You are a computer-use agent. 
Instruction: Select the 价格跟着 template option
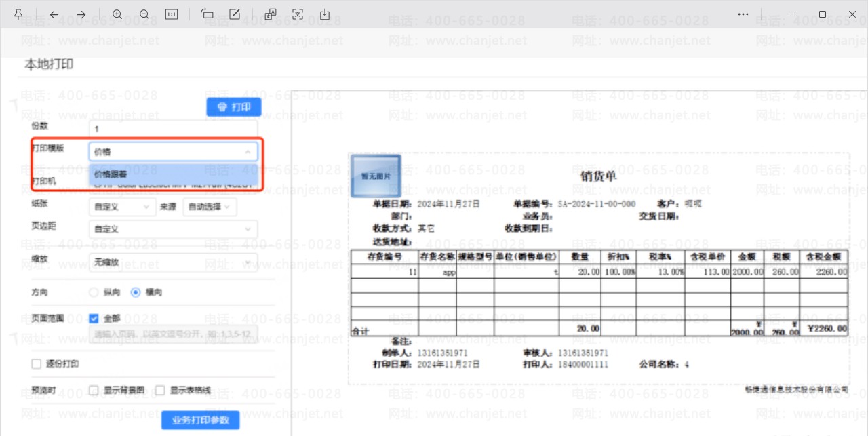174,174
